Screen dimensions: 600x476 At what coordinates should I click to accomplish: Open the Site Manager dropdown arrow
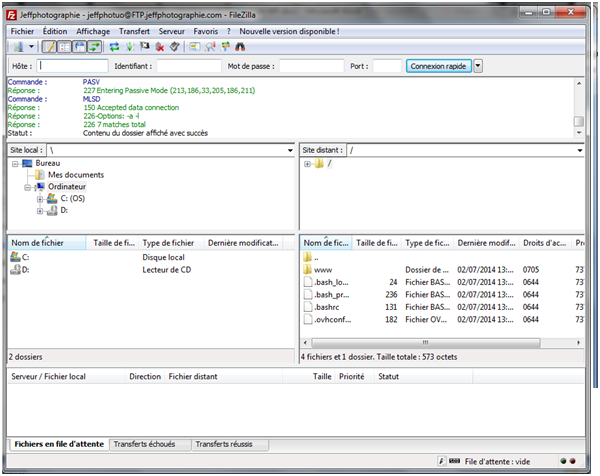pos(31,47)
